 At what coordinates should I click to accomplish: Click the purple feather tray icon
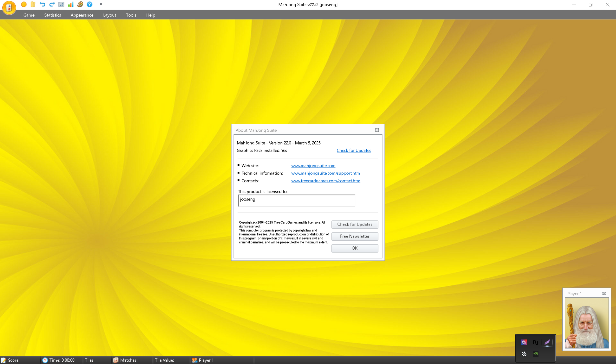547,342
